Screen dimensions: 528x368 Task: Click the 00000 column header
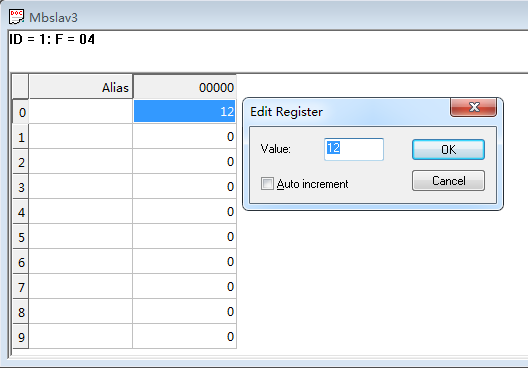tap(185, 87)
